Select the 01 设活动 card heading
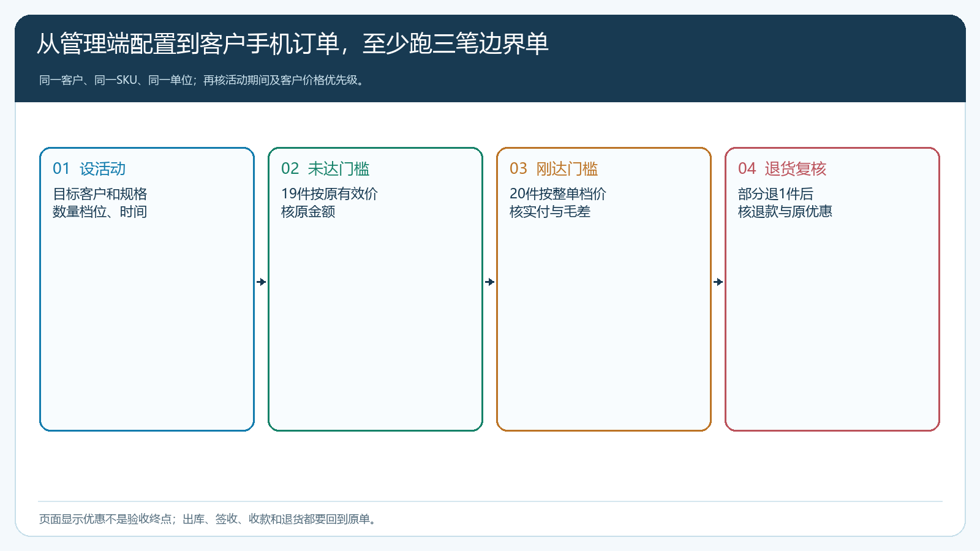980x551 pixels. [89, 168]
